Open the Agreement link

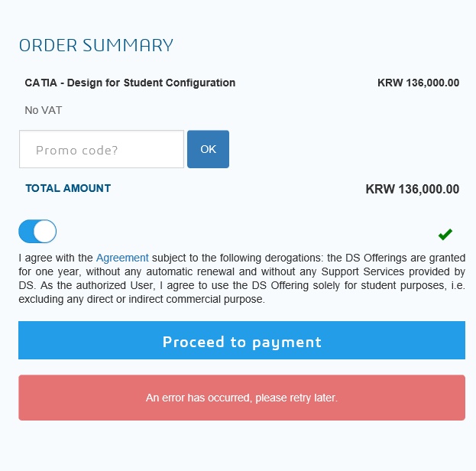[x=122, y=258]
